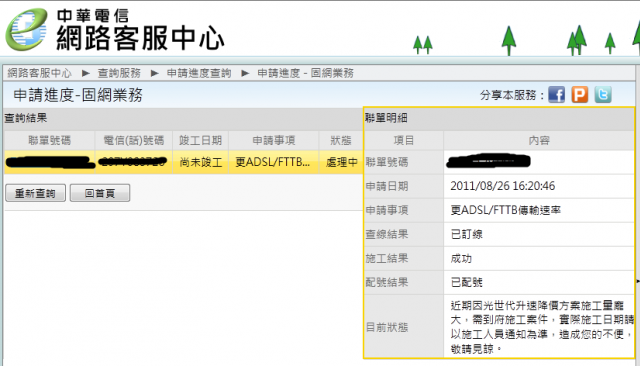The height and width of the screenshot is (366, 640).
Task: Share this service on Facebook
Action: coord(556,95)
